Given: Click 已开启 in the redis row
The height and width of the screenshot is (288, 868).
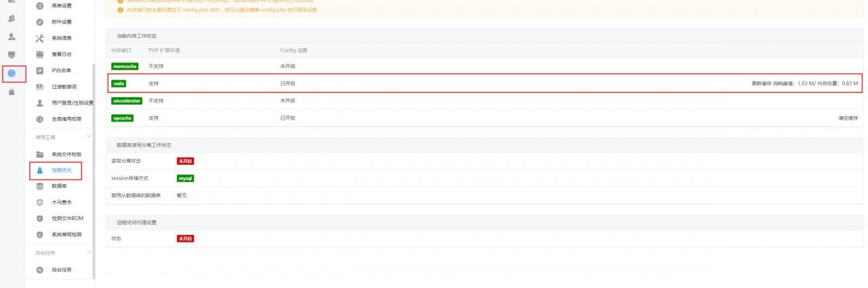Looking at the screenshot, I should 288,84.
